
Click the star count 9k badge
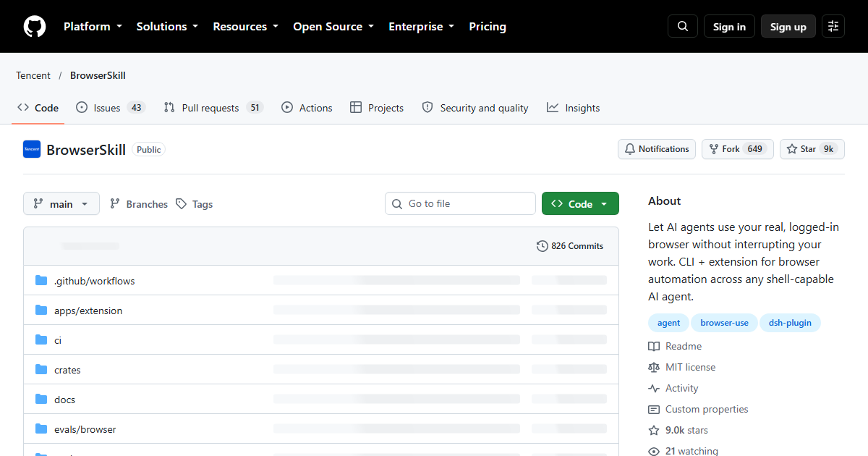[829, 149]
